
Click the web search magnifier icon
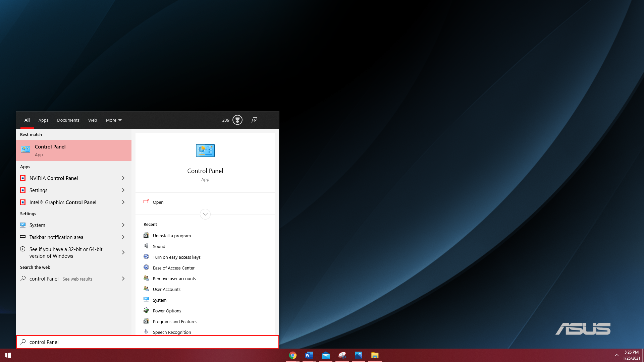point(23,279)
